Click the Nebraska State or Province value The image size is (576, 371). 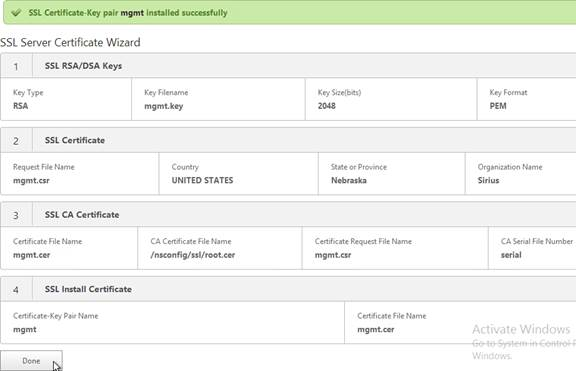[349, 180]
